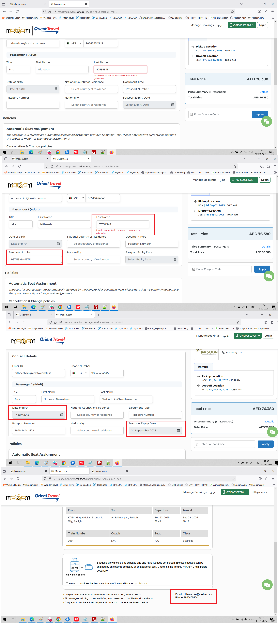Image resolution: width=278 pixels, height=644 pixels.
Task: Open calendar icon in '17 July 2013' field
Action: point(61,415)
